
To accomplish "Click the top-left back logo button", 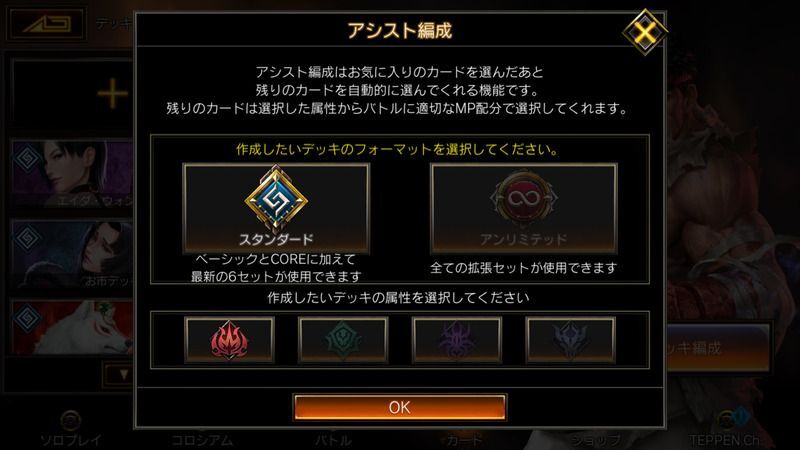I will pos(46,24).
